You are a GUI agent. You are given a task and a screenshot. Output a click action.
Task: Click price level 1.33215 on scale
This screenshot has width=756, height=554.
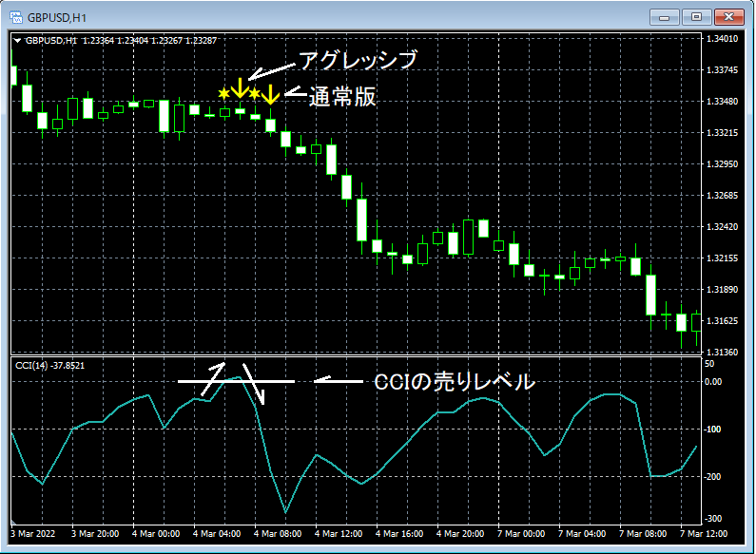pos(722,133)
